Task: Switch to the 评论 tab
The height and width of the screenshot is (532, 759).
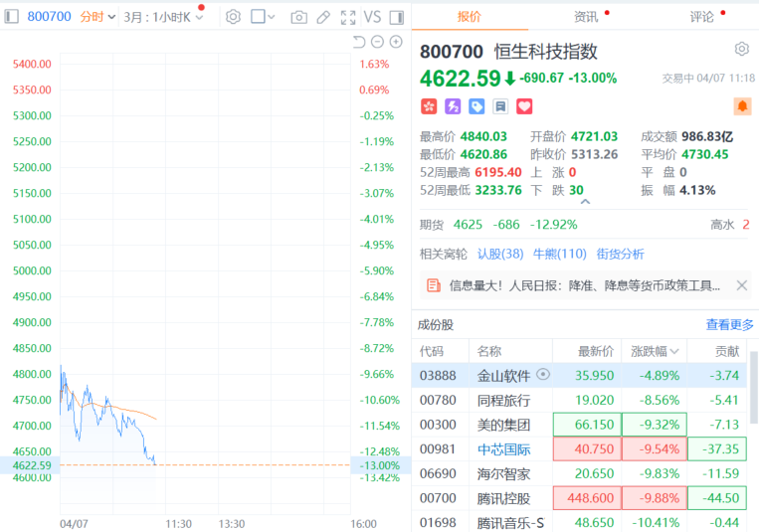Action: click(x=701, y=17)
